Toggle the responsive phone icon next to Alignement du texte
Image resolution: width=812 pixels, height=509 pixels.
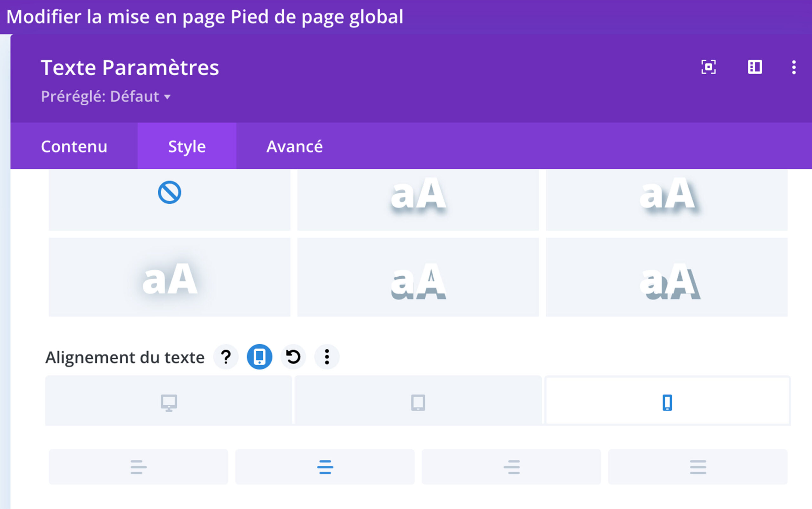point(259,357)
